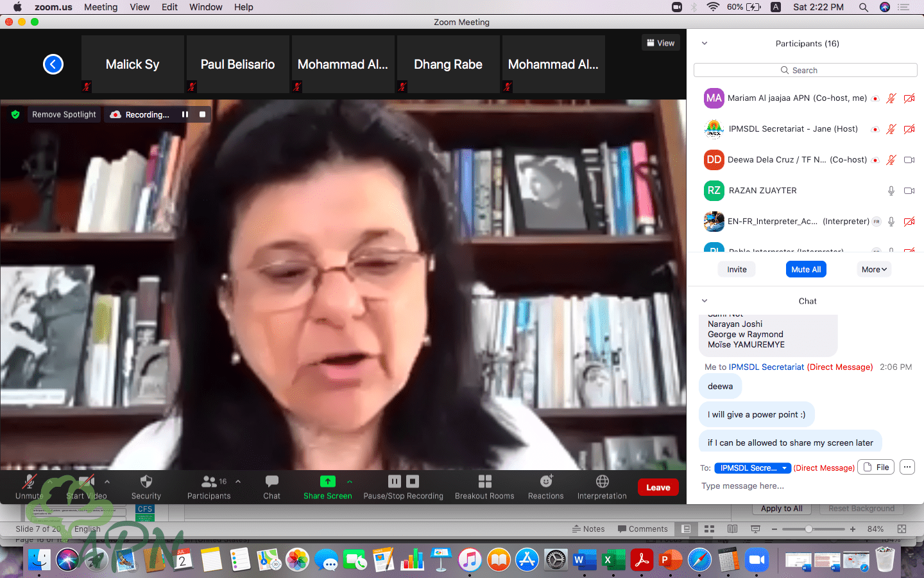The height and width of the screenshot is (578, 924).
Task: Open Safari from the Dock
Action: coord(700,560)
